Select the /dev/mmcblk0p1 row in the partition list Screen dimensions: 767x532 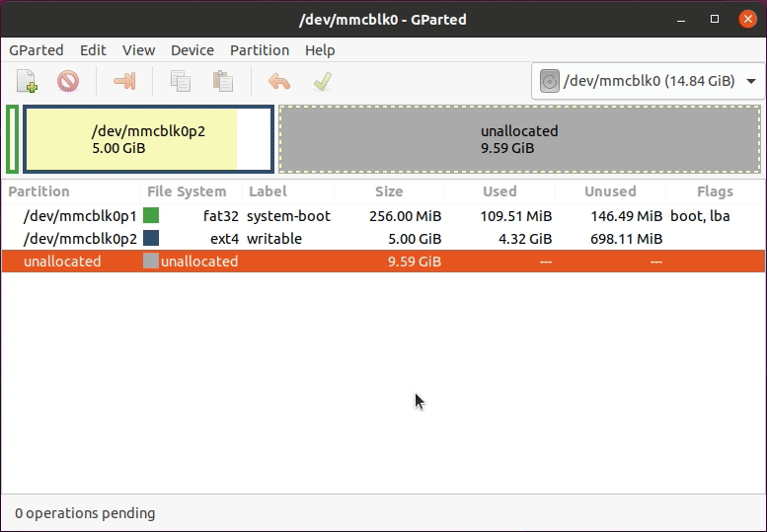pyautogui.click(x=383, y=215)
